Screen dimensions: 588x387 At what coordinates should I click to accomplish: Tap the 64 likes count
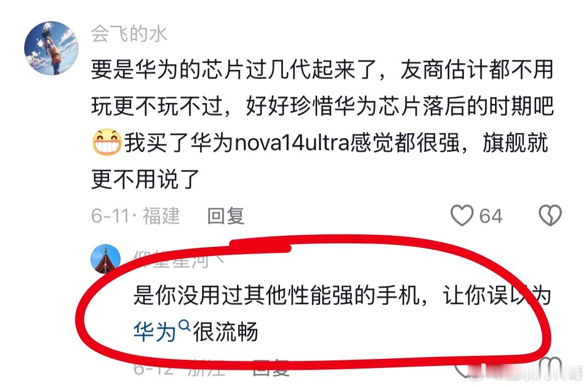(x=491, y=216)
